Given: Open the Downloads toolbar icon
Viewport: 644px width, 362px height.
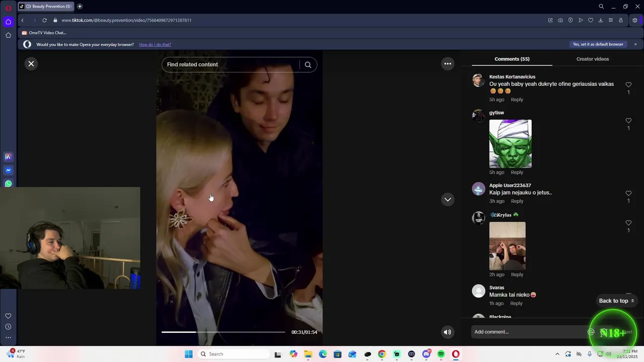Looking at the screenshot, I should (x=601, y=20).
